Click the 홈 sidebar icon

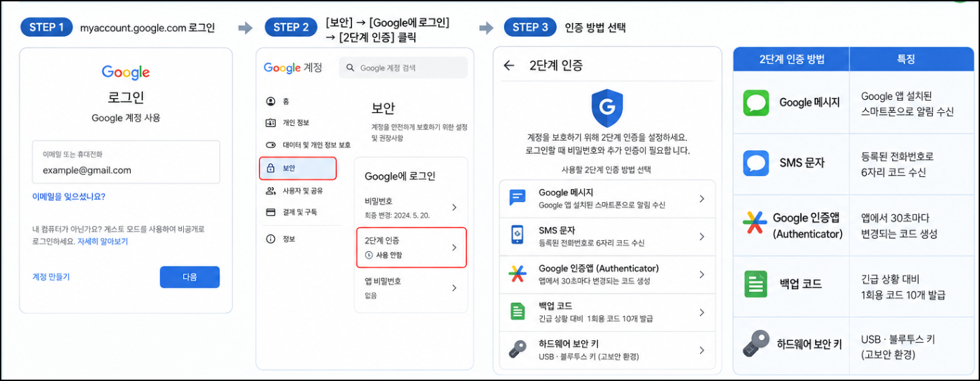270,101
